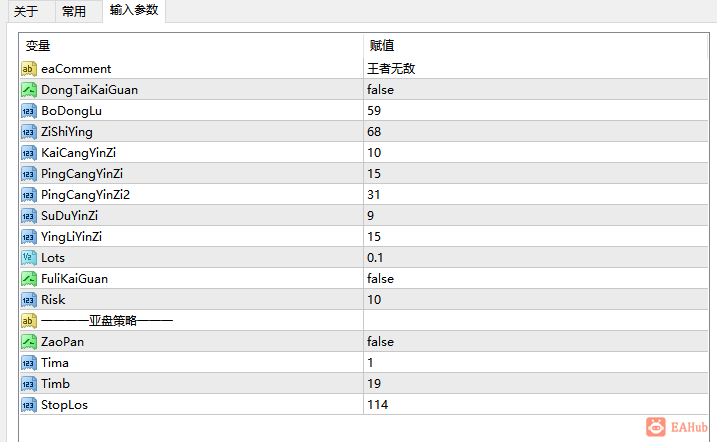Toggle the ZaoPan false value
Screen dimensions: 717x442
535,342
